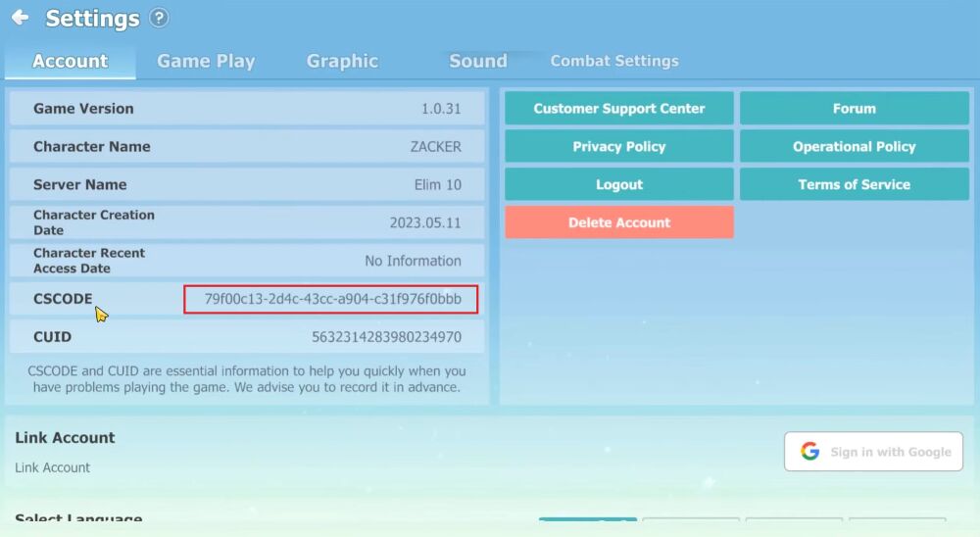980x537 pixels.
Task: Click the Game Version number 1.0.31
Action: (x=441, y=109)
